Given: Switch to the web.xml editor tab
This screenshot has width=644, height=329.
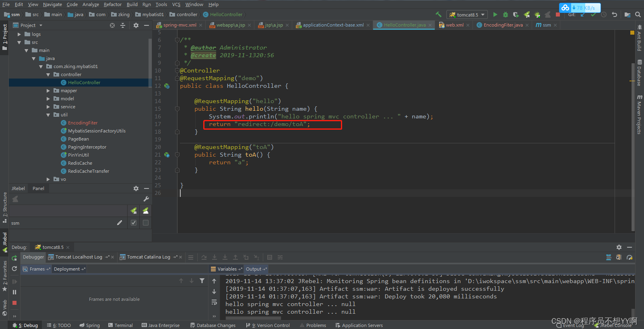Looking at the screenshot, I should [454, 25].
